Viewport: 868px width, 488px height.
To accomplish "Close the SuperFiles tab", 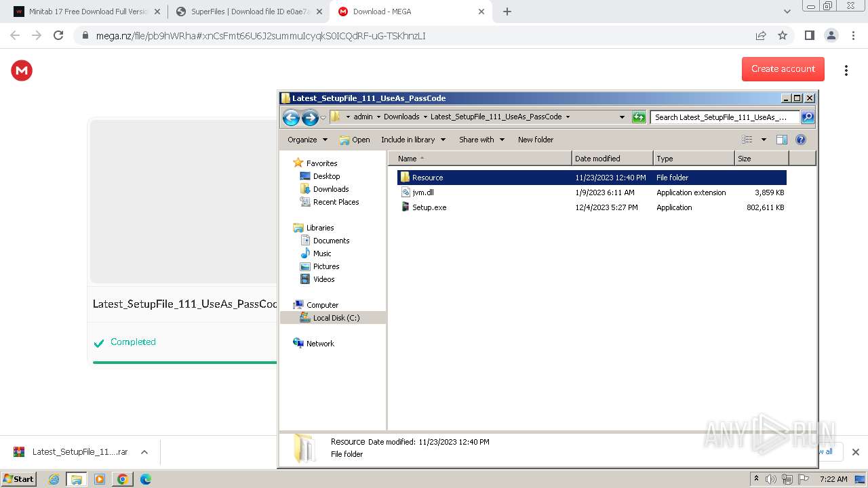I will [x=319, y=12].
